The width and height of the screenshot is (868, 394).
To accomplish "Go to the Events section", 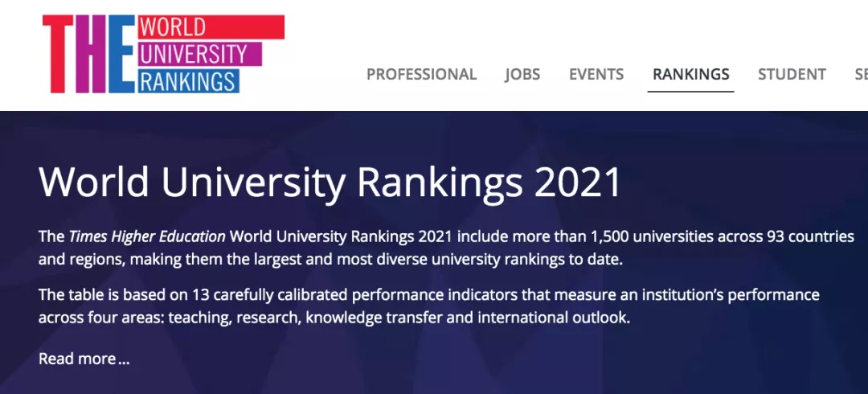I will click(x=596, y=74).
